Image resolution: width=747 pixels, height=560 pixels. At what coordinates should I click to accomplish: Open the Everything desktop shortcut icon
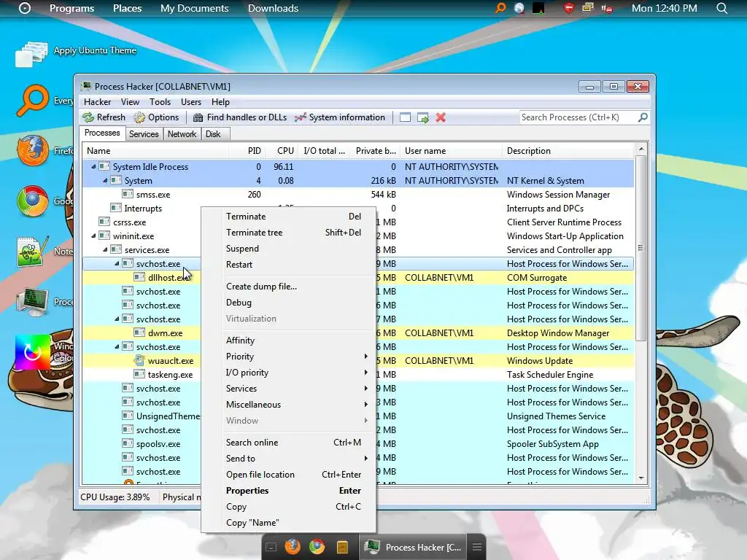pyautogui.click(x=33, y=101)
